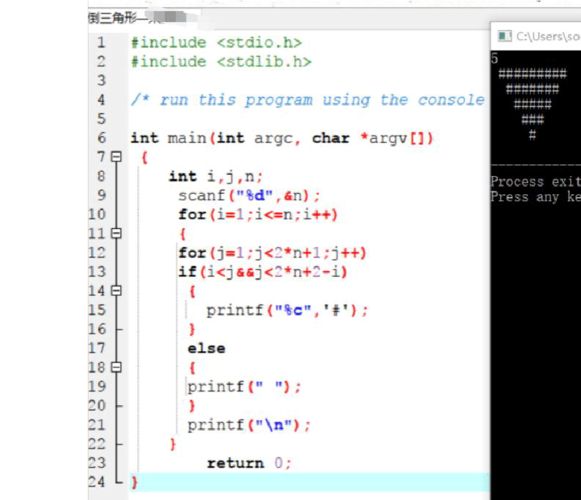The image size is (581, 500).
Task: Click the console window icon in its title bar
Action: pyautogui.click(x=504, y=36)
